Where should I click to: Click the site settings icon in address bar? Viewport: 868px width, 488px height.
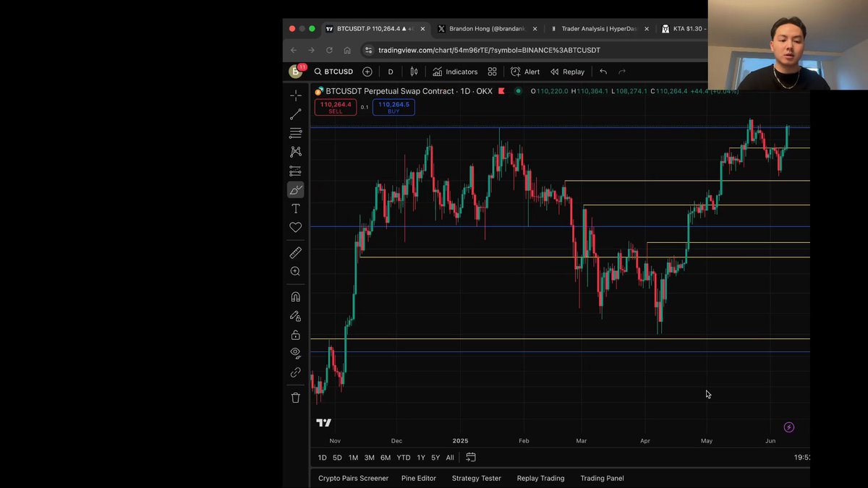(367, 51)
